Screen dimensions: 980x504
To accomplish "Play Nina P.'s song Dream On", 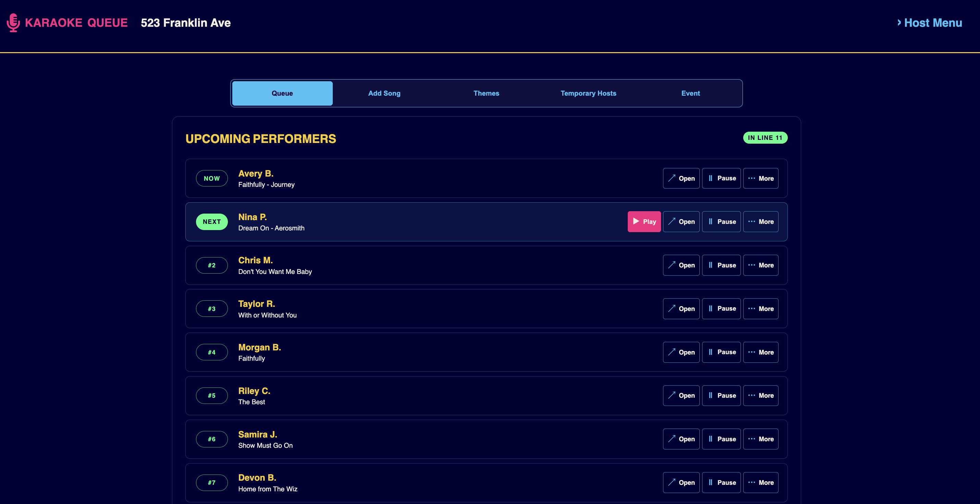I will pos(644,221).
